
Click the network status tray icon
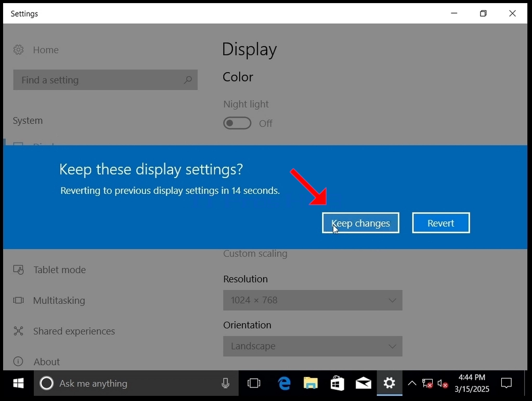tap(427, 383)
